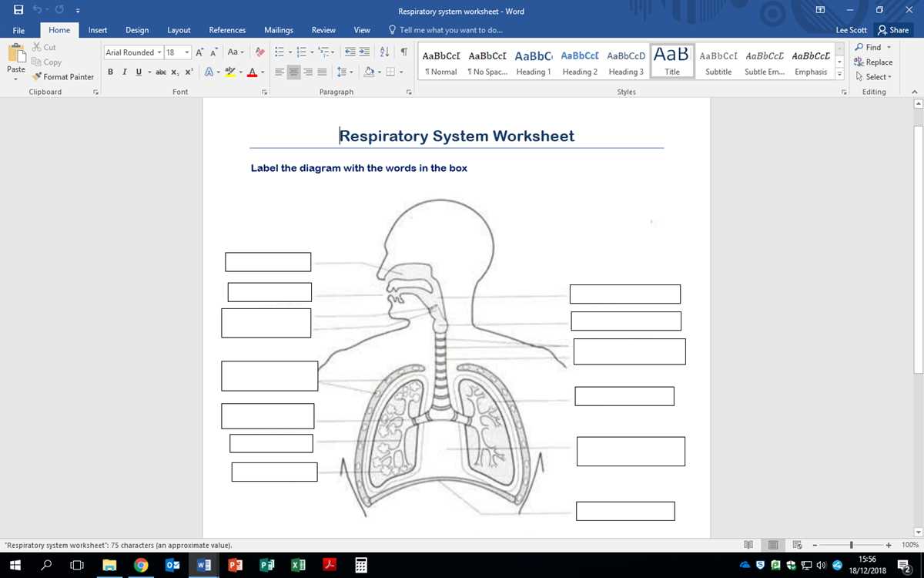Viewport: 924px width, 578px height.
Task: Toggle Bold formatting
Action: point(111,72)
